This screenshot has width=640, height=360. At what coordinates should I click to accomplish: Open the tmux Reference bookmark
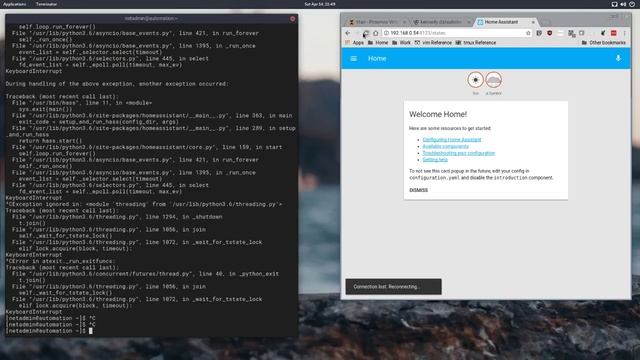[476, 42]
